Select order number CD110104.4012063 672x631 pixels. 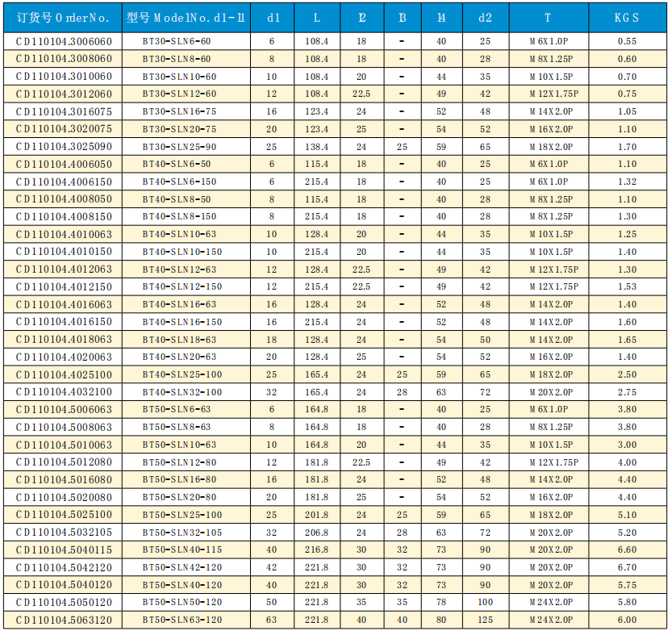click(64, 270)
